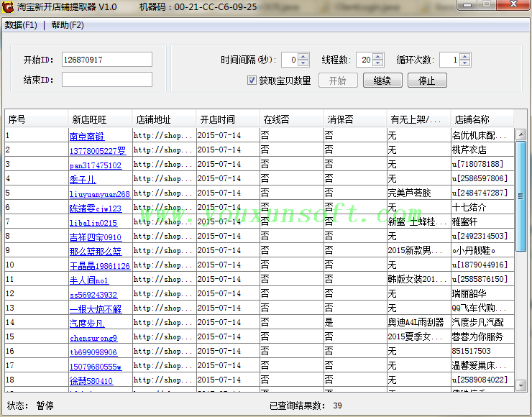Close the window
The height and width of the screenshot is (417, 532).
pos(514,5)
